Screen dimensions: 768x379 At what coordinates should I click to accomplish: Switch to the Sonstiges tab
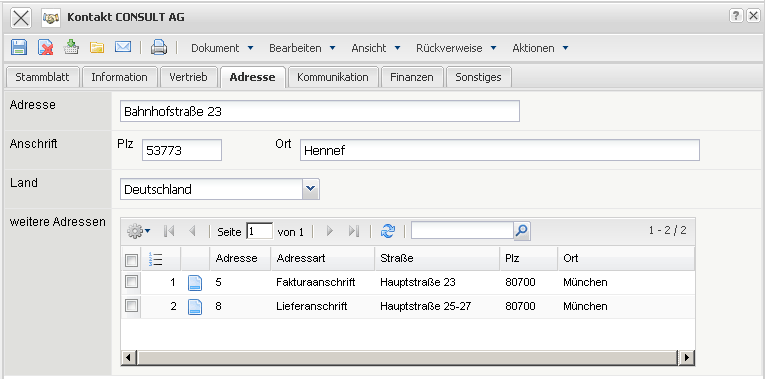point(479,77)
